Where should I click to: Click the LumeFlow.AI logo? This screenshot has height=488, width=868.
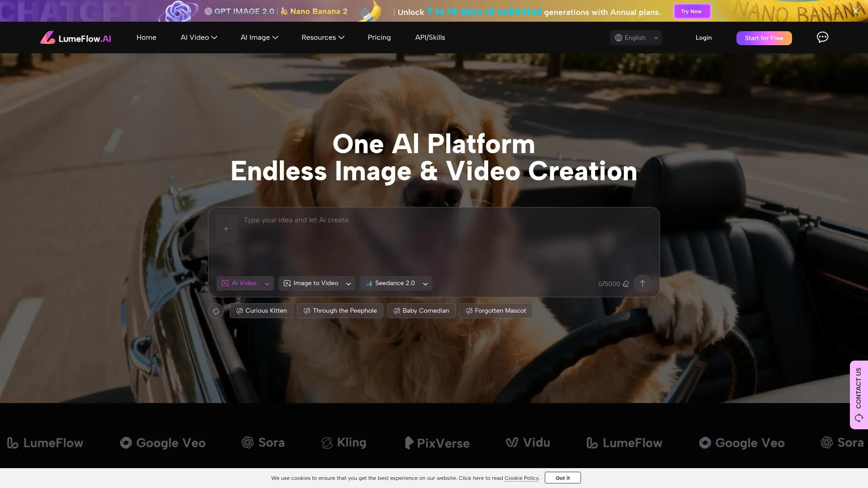[75, 38]
